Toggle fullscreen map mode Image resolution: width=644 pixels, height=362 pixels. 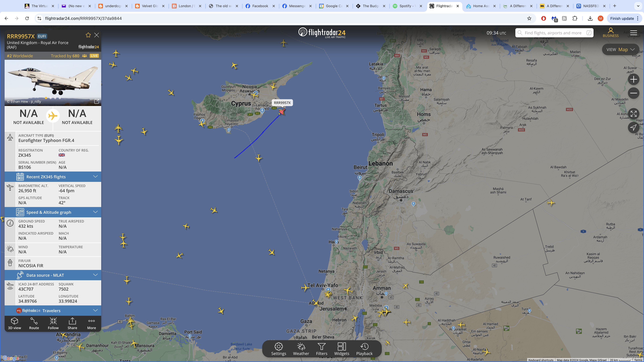click(634, 114)
